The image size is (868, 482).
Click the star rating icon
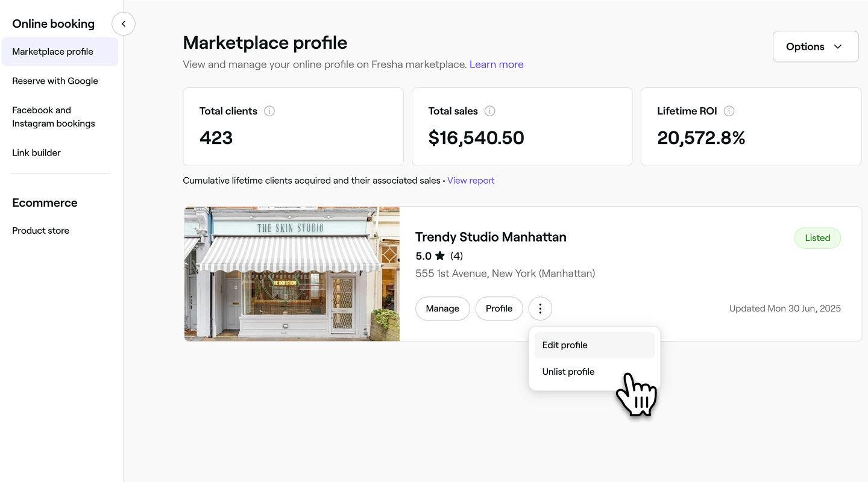click(440, 256)
